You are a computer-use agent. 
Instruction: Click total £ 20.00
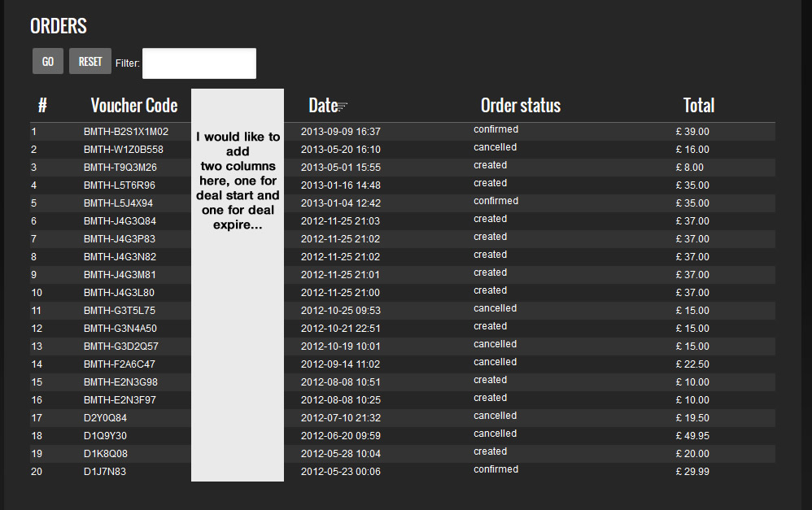[692, 454]
